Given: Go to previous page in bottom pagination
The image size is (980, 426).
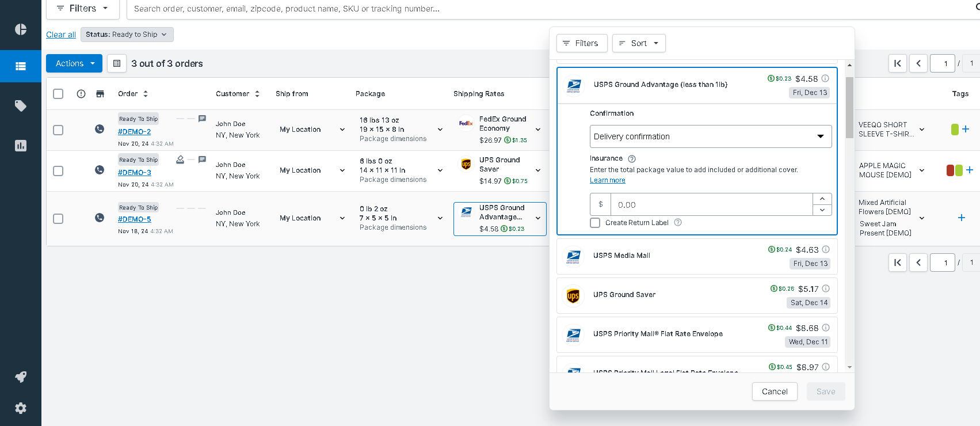Looking at the screenshot, I should click(918, 263).
